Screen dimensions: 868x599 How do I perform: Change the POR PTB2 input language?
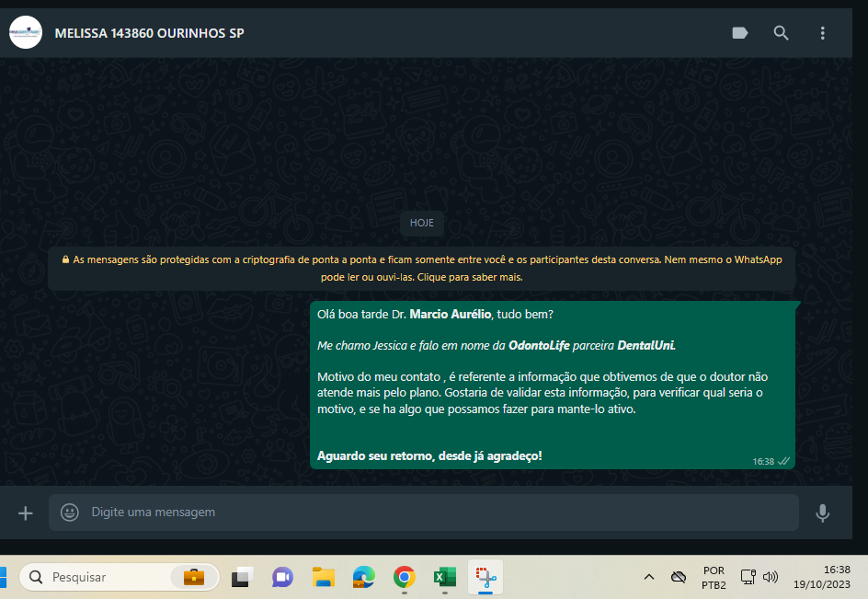point(714,578)
